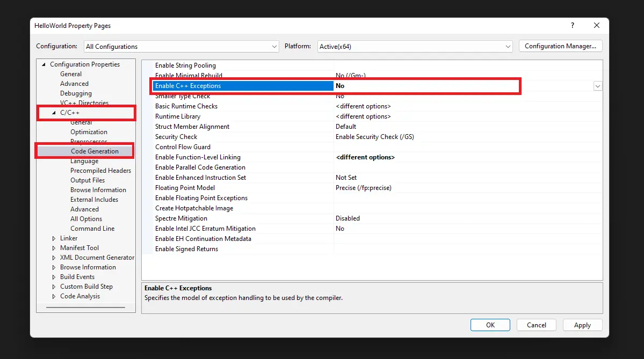
Task: Click the Configuration Manager button
Action: pyautogui.click(x=560, y=46)
